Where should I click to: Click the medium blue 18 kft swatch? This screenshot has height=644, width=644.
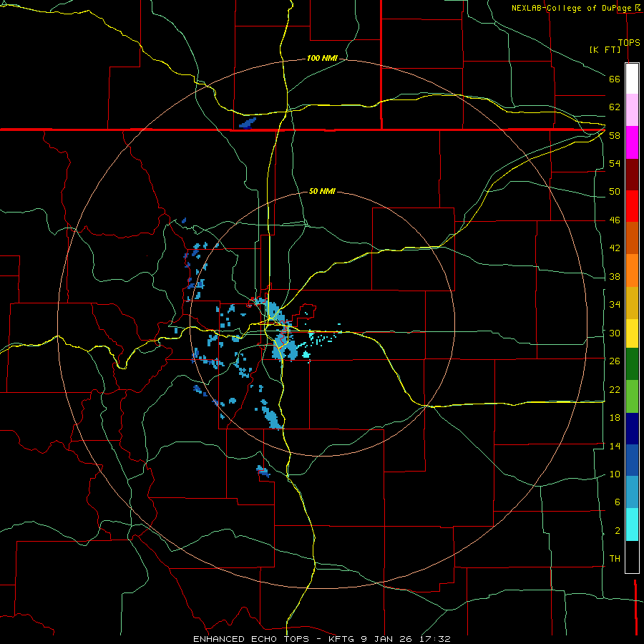(632, 460)
